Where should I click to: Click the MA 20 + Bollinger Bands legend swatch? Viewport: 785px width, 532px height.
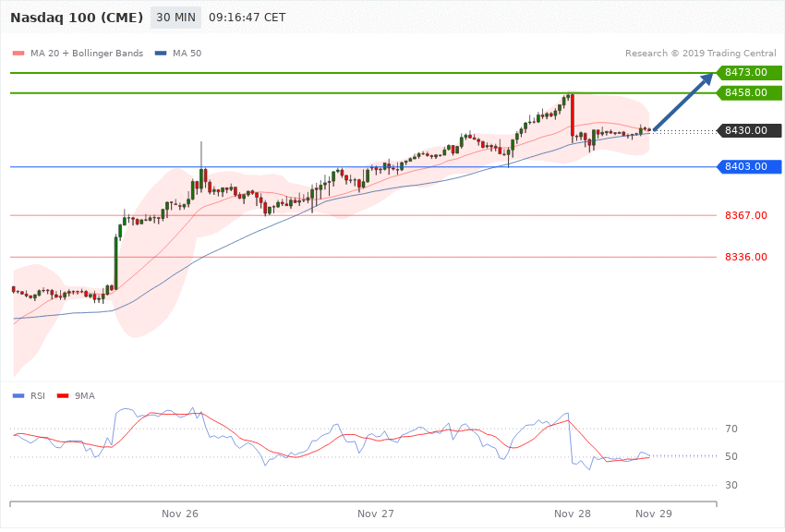tap(18, 53)
